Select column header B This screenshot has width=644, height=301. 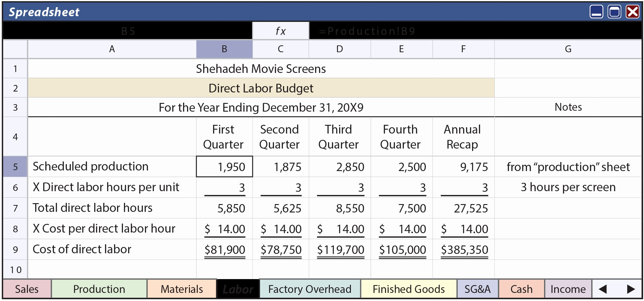[224, 49]
